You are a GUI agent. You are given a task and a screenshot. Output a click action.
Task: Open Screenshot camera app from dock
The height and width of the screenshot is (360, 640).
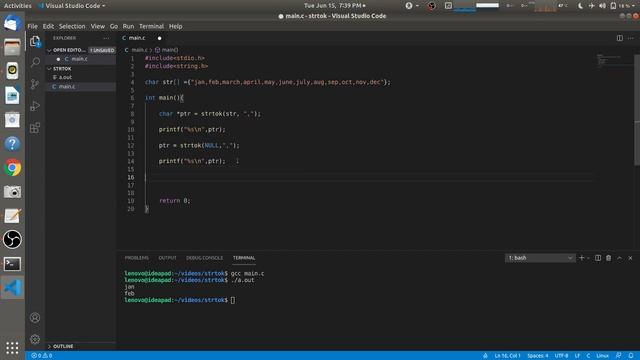12,192
